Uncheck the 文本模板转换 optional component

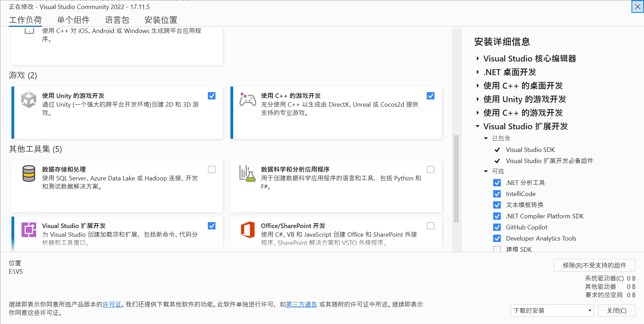pos(497,205)
